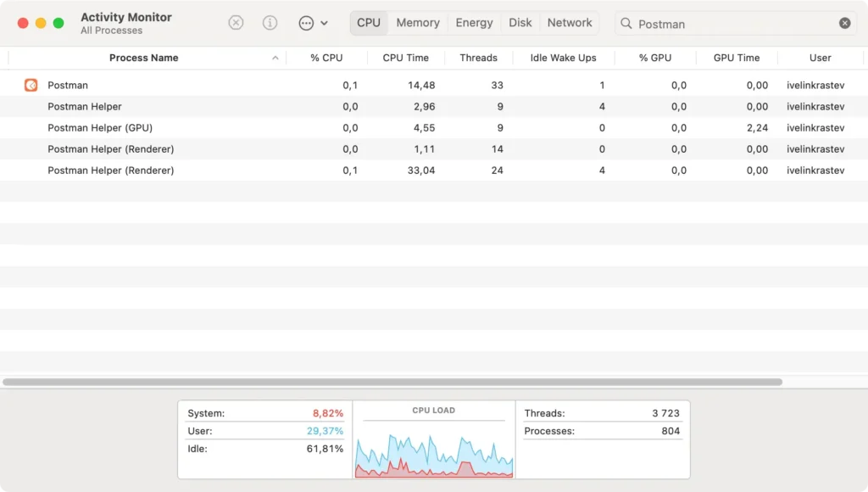Screen dimensions: 868x492
Task: Click the Threads count 3 723
Action: click(x=665, y=413)
